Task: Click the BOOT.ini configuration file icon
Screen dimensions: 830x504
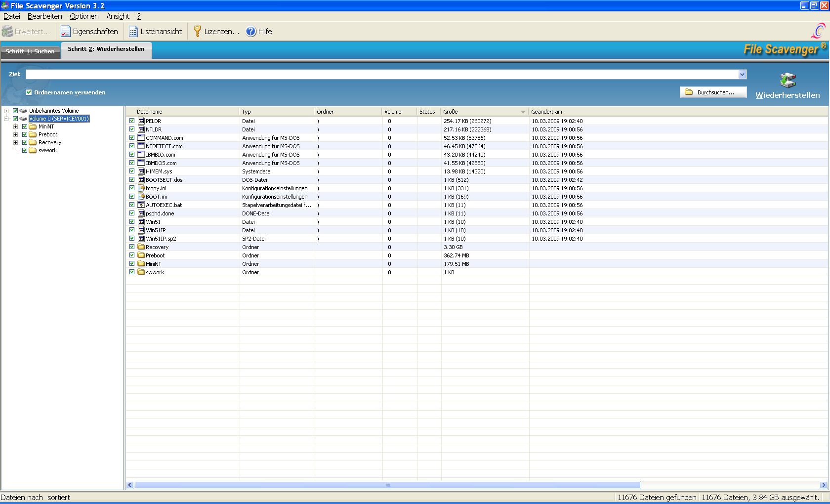Action: [141, 197]
